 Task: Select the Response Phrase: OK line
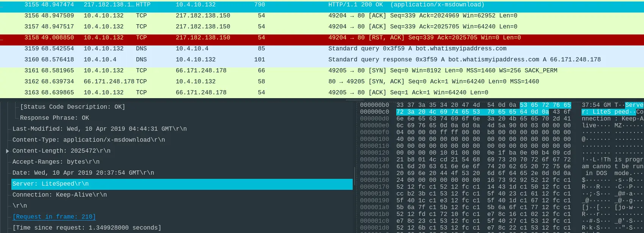coord(55,118)
